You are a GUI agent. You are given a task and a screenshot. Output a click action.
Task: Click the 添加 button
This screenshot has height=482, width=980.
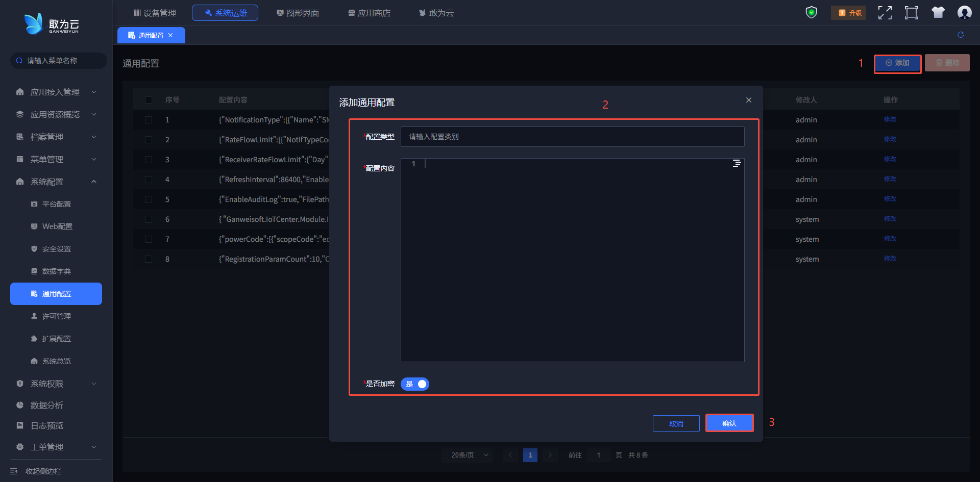click(x=898, y=63)
